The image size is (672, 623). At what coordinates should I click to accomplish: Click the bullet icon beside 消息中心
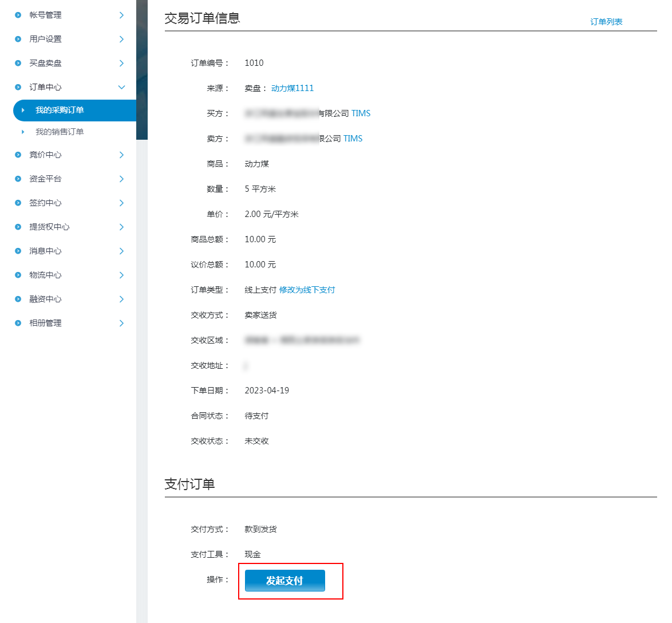(18, 251)
